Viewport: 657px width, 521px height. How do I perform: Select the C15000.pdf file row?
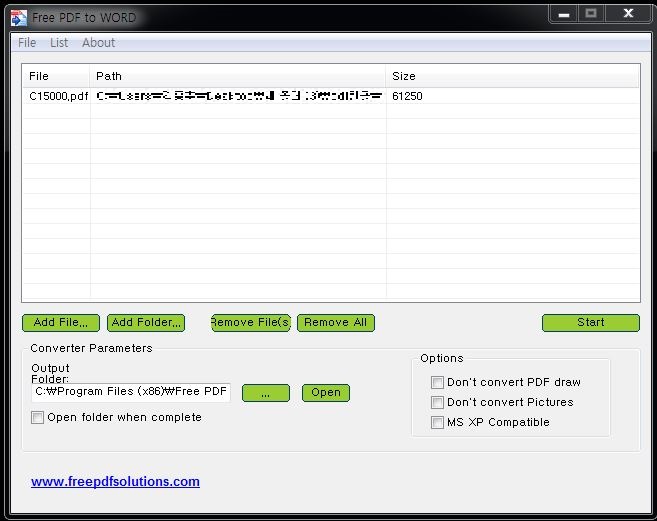coord(331,96)
